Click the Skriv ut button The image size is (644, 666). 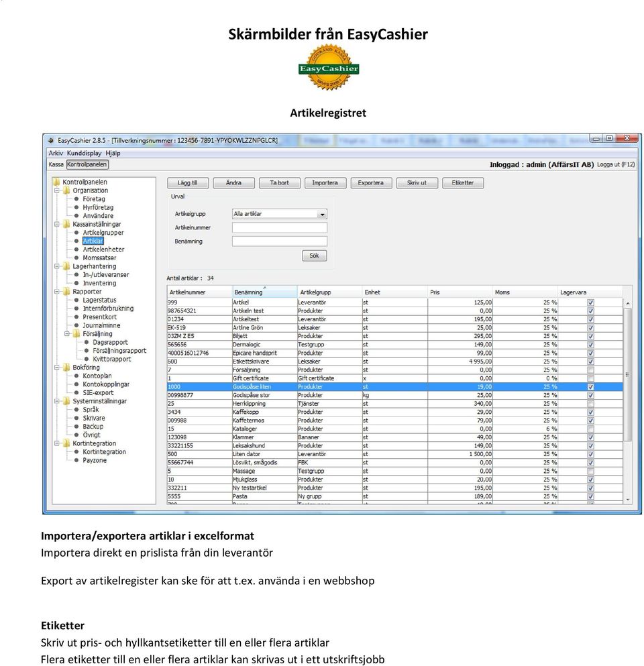[417, 183]
